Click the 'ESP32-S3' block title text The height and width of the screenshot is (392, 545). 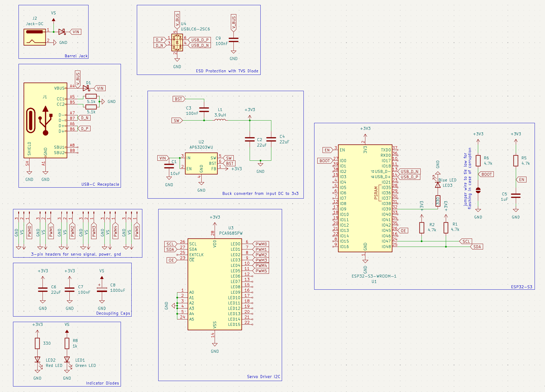[x=522, y=287]
